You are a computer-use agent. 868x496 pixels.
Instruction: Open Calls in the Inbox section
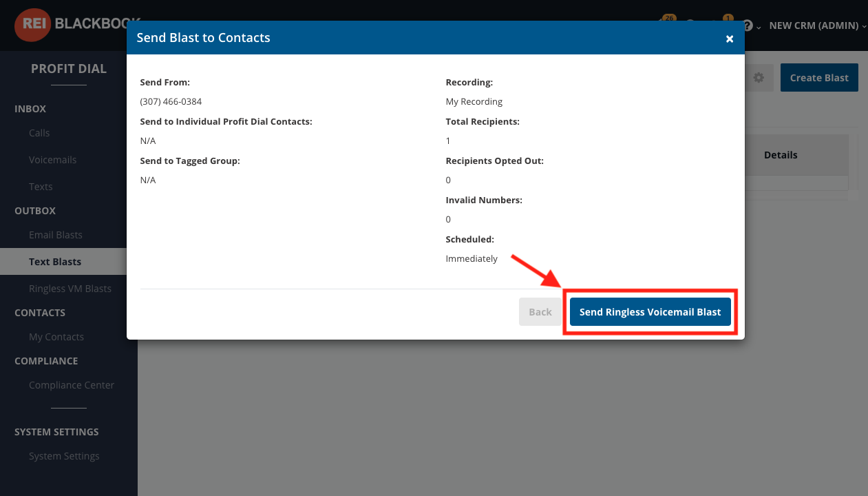click(39, 133)
